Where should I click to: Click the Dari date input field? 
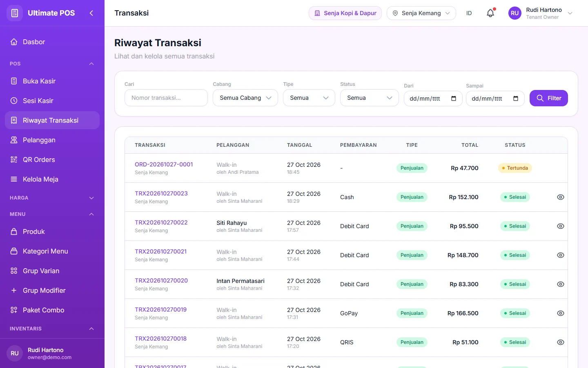433,99
